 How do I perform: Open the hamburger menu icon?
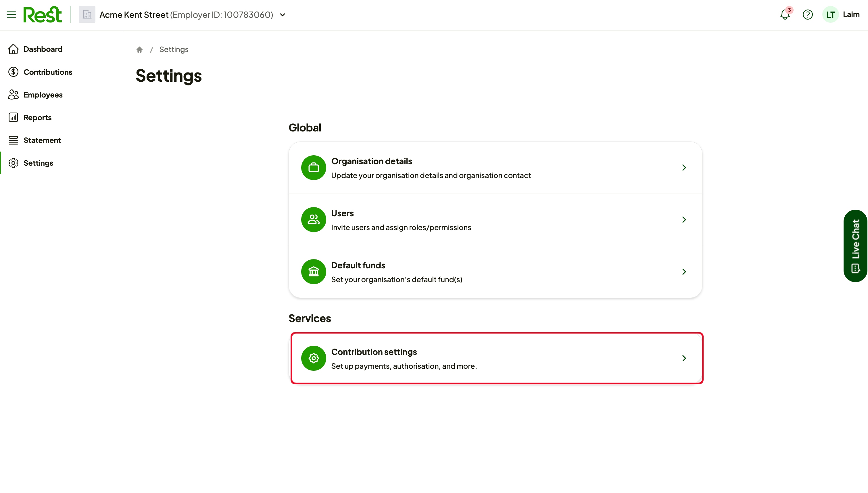(x=11, y=15)
